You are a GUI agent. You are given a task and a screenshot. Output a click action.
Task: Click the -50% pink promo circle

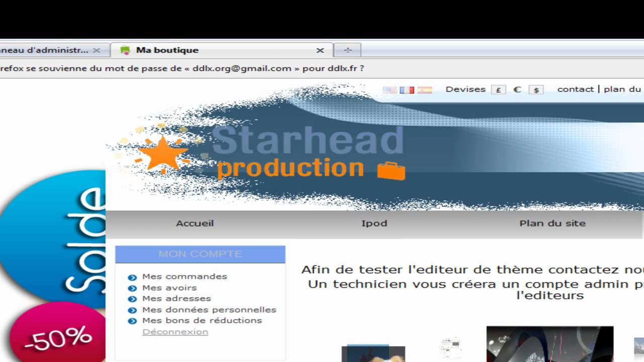[58, 332]
